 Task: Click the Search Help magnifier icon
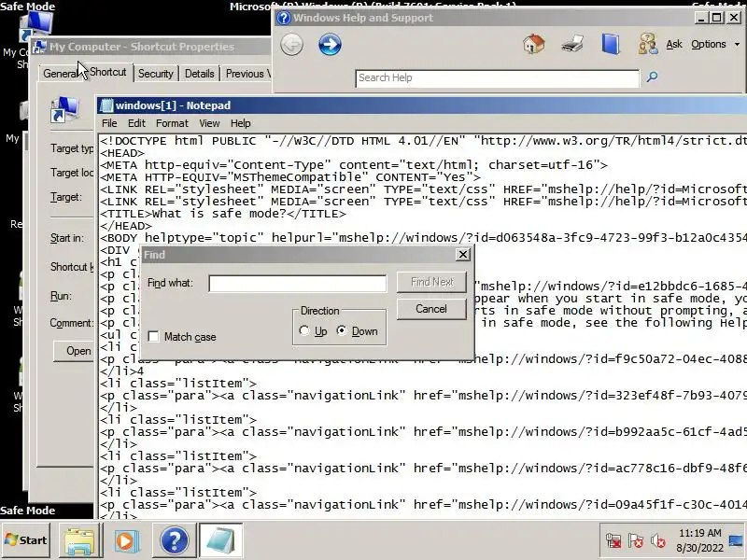pos(652,77)
